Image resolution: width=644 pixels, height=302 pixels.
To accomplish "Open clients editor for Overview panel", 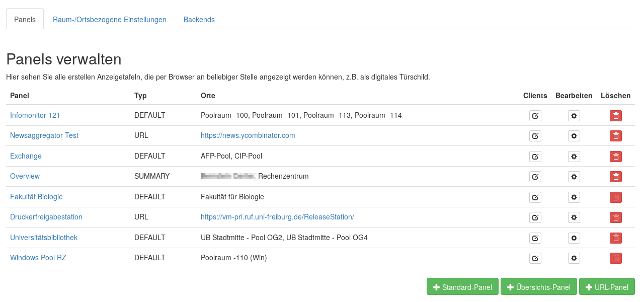I will click(535, 177).
